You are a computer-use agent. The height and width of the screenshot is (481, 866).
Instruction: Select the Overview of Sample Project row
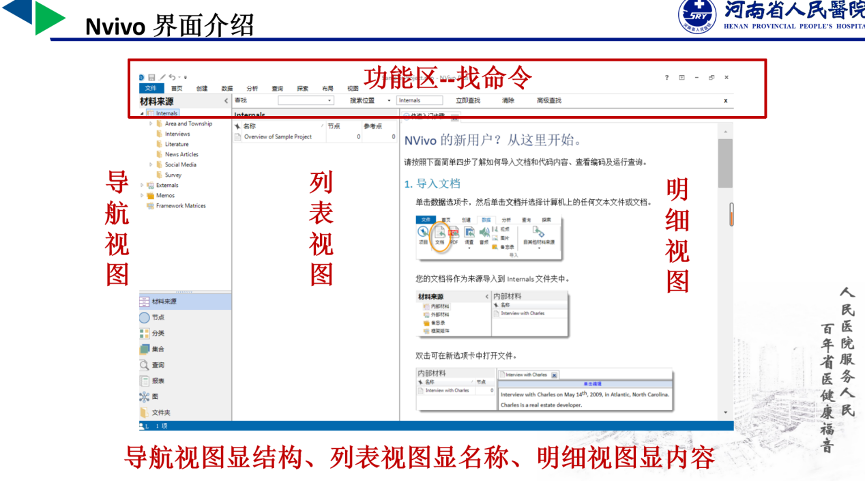[315, 136]
